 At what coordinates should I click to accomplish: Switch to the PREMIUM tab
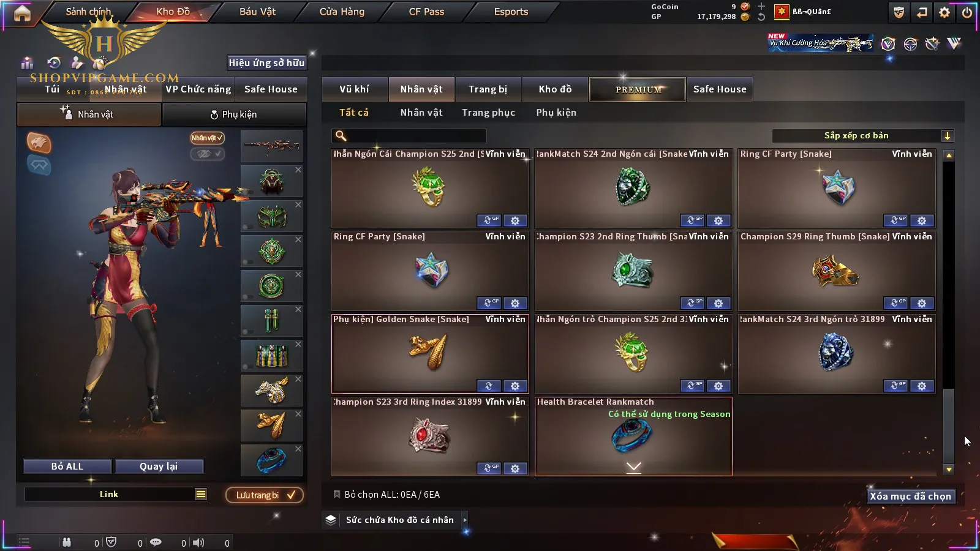click(x=638, y=89)
